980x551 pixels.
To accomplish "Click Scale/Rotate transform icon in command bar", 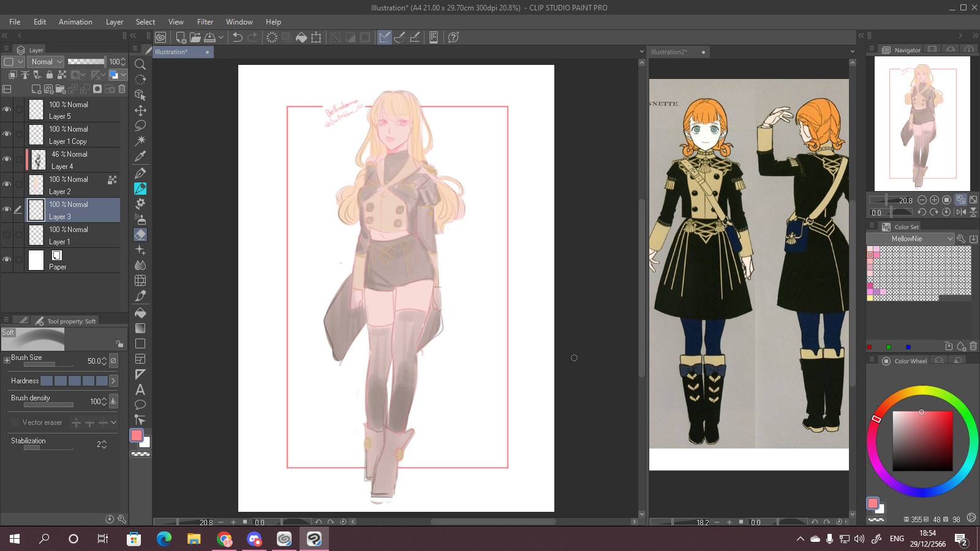I will coord(316,37).
